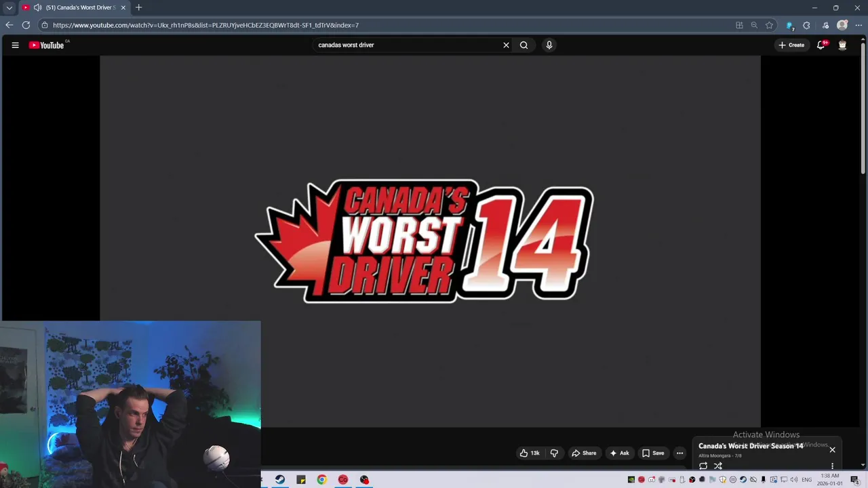The width and height of the screenshot is (868, 488).
Task: Start voice search with the microphone
Action: point(549,45)
